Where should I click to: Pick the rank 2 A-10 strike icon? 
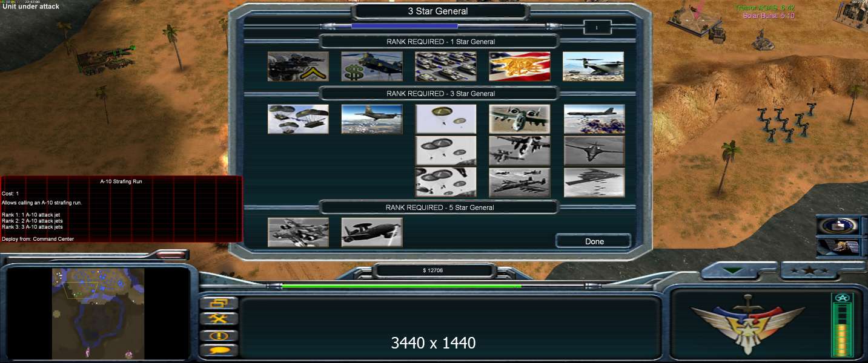coord(520,151)
